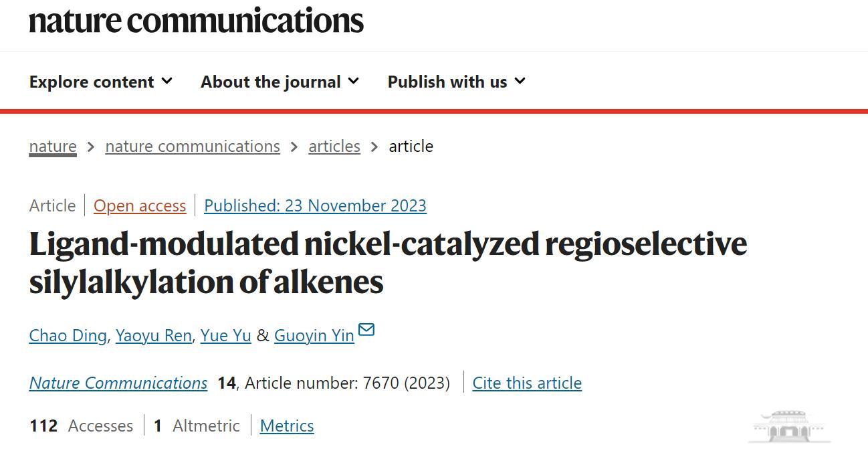Select author Yue Yu
This screenshot has width=868, height=465.
pyautogui.click(x=226, y=335)
